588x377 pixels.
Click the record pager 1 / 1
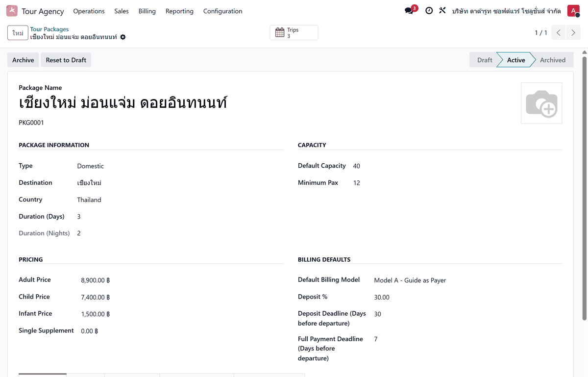[541, 33]
